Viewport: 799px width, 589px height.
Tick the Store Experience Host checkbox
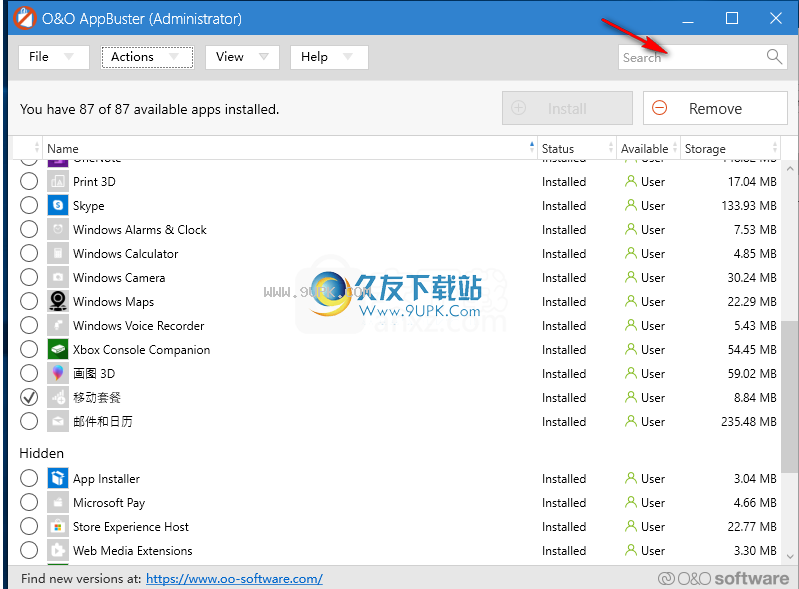click(x=29, y=526)
